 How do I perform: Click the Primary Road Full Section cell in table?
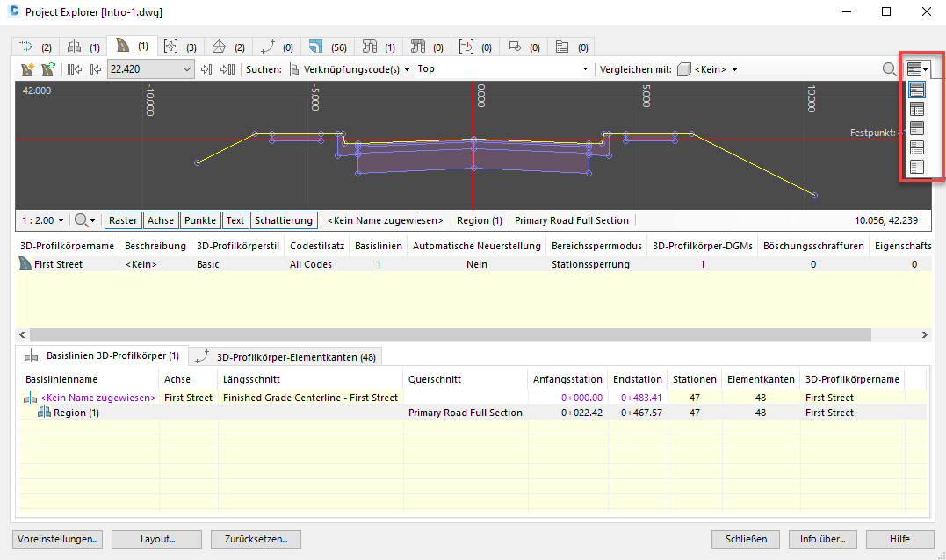point(466,413)
